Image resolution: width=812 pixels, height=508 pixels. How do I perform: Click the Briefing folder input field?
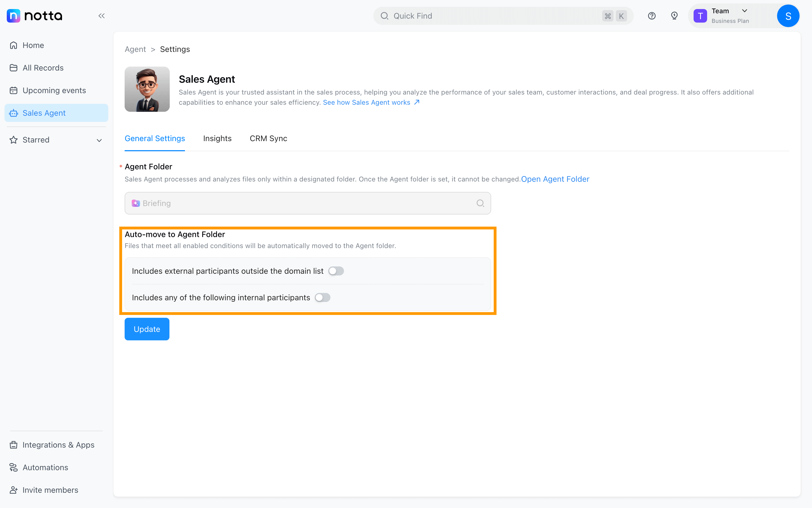[308, 203]
